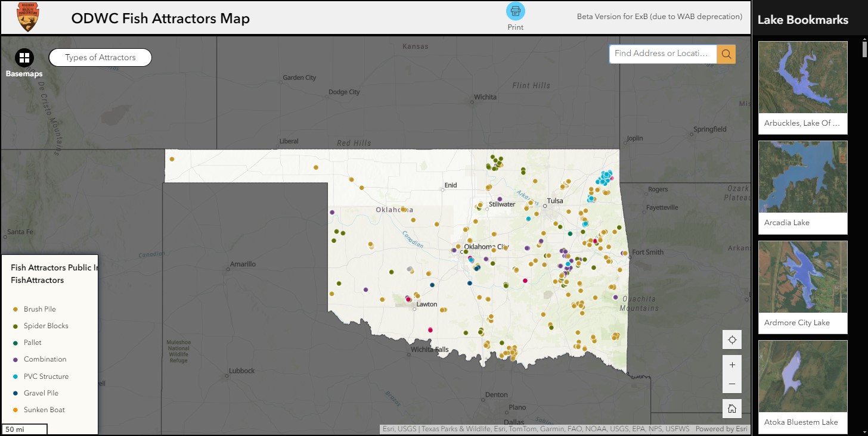Open the Basemaps gallery grid icon

(x=24, y=58)
